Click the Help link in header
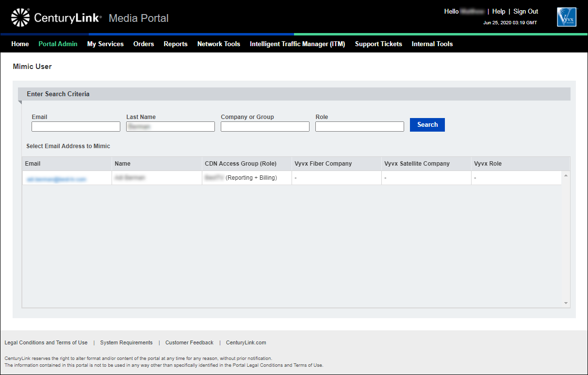This screenshot has height=375, width=588. click(x=499, y=11)
